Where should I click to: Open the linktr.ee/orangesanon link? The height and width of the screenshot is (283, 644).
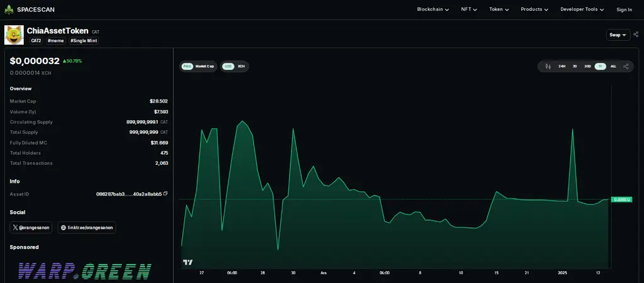click(x=87, y=228)
